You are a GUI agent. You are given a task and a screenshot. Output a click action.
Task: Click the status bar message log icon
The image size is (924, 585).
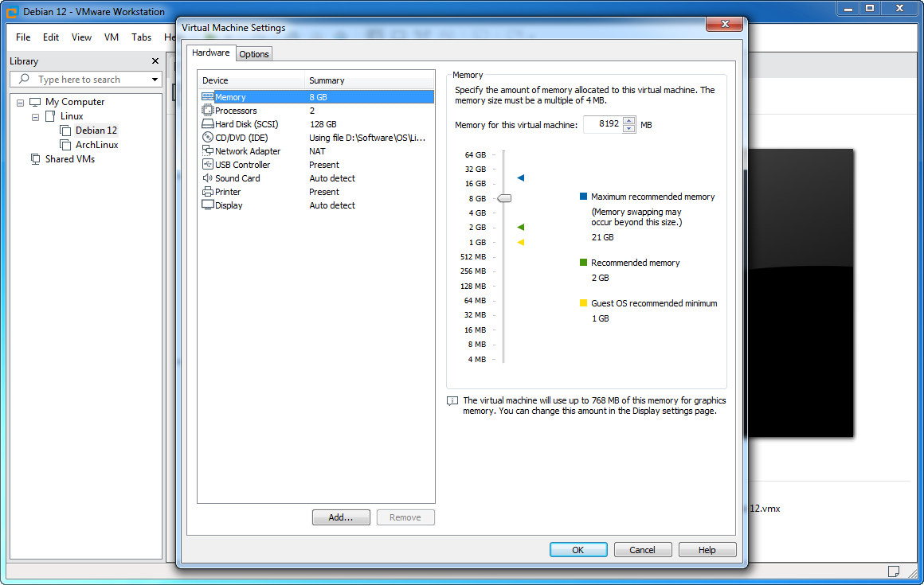click(x=894, y=571)
